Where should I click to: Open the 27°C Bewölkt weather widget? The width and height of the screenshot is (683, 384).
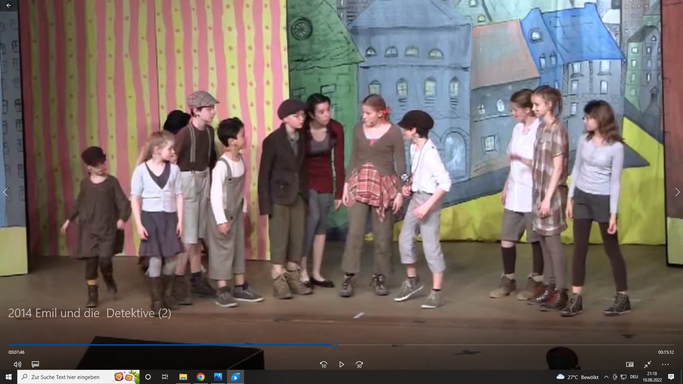[578, 377]
